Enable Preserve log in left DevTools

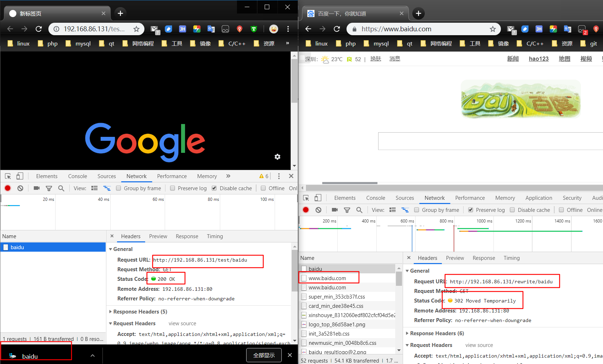pyautogui.click(x=173, y=188)
